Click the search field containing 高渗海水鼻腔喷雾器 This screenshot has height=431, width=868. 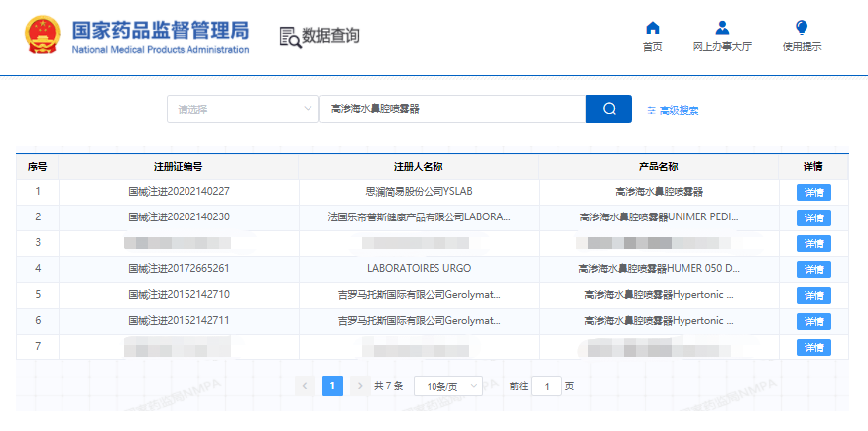pos(452,109)
